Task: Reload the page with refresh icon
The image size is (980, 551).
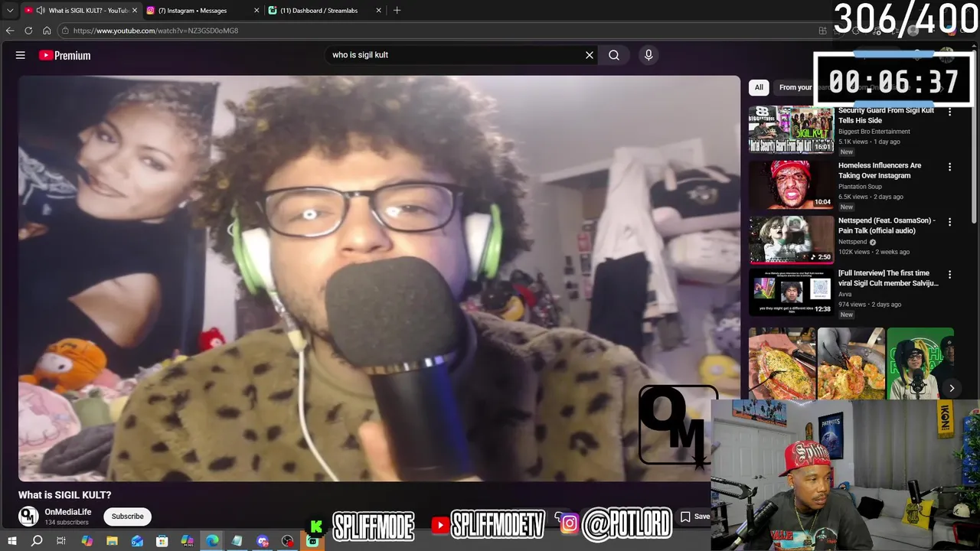Action: click(28, 31)
